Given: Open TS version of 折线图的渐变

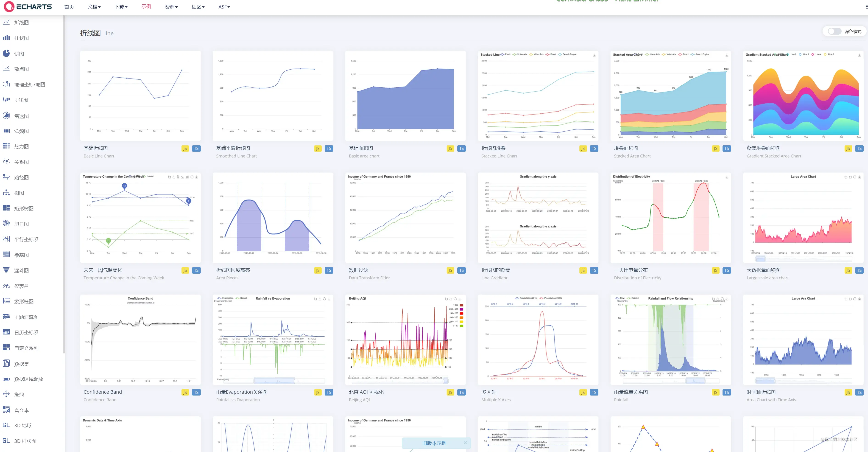Looking at the screenshot, I should click(x=594, y=270).
